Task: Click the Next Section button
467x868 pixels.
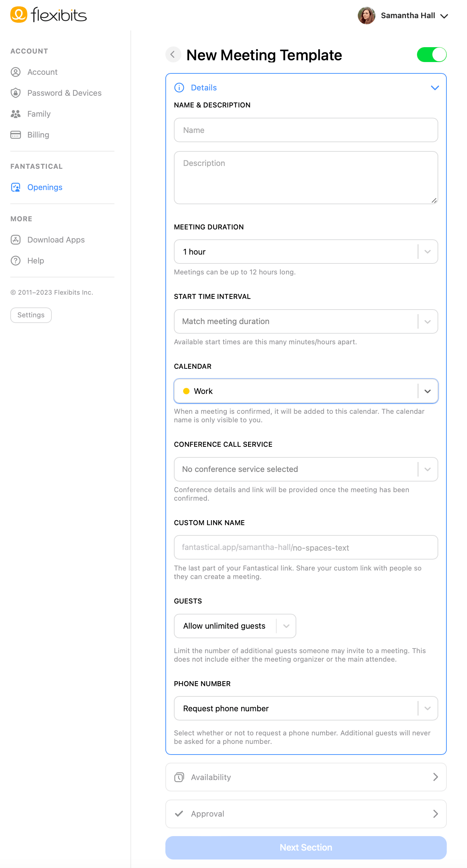Action: [x=306, y=847]
